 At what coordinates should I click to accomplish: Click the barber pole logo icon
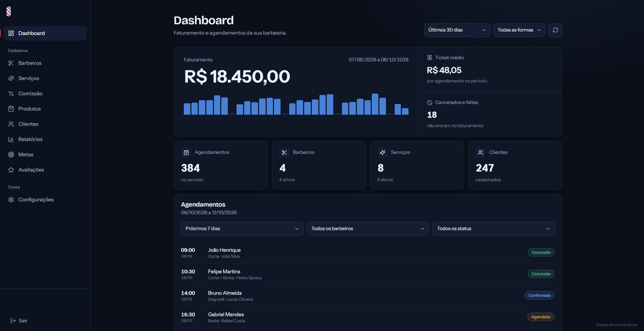[9, 11]
